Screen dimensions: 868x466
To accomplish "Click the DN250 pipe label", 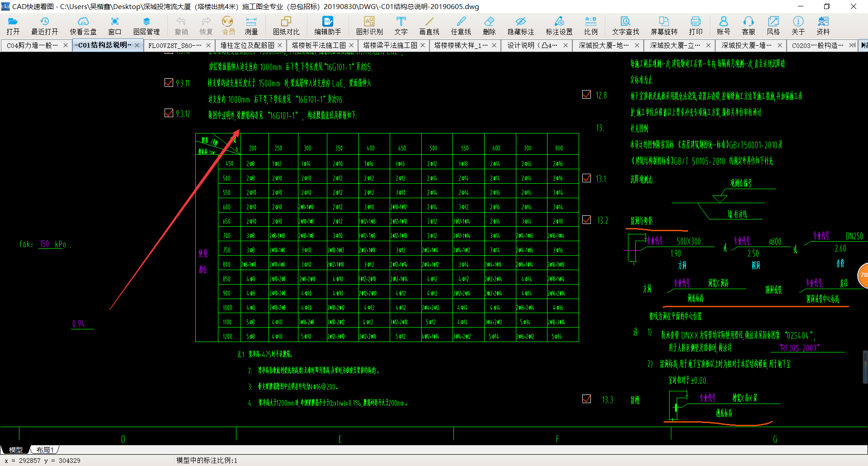I will click(x=854, y=236).
